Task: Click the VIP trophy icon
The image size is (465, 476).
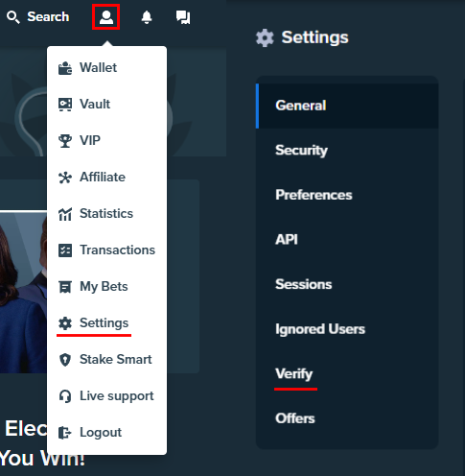Action: 65,141
